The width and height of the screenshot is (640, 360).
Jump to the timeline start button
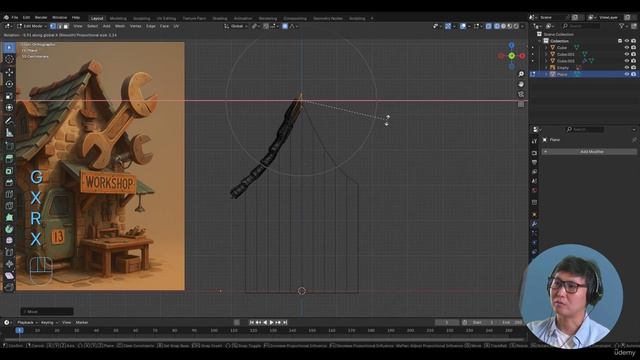[x=251, y=322]
